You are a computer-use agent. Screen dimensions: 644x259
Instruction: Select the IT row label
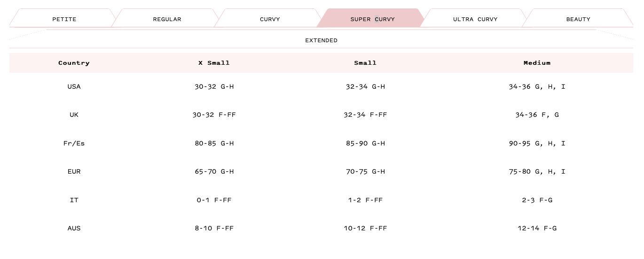74,200
